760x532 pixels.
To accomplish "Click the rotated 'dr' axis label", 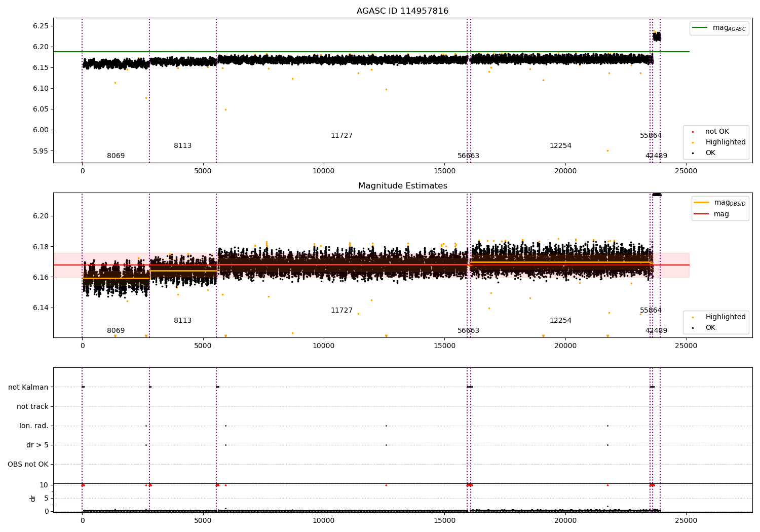I will click(33, 498).
